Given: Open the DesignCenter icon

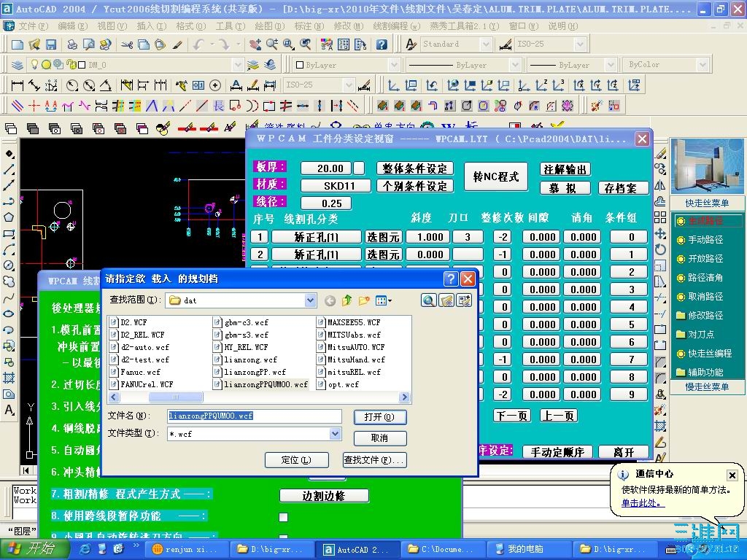Looking at the screenshot, I should (344, 44).
